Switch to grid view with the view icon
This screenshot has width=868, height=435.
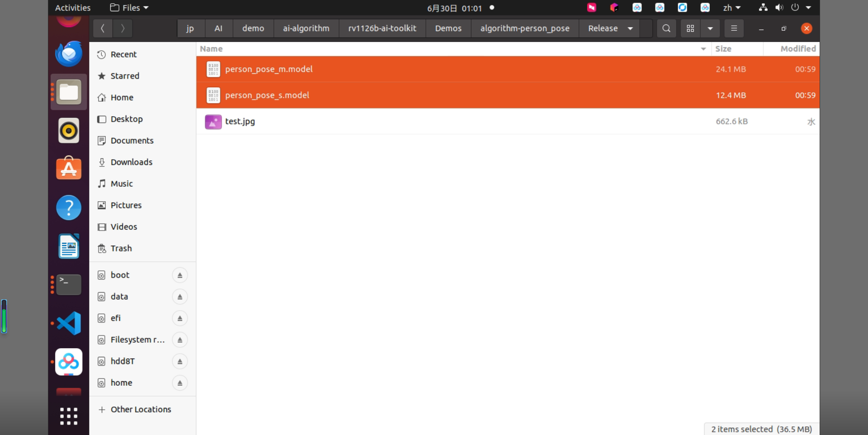tap(690, 28)
